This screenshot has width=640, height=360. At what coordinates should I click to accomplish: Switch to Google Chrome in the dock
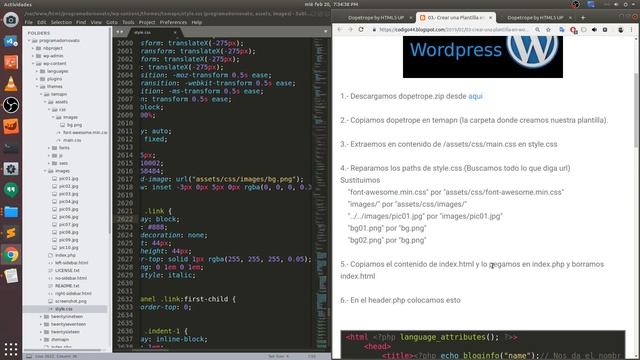coord(11,255)
